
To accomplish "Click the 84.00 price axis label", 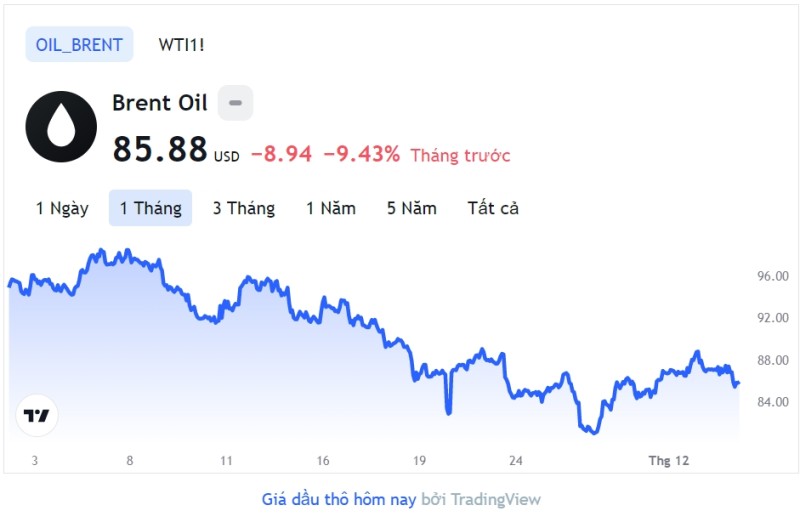I will pyautogui.click(x=772, y=402).
